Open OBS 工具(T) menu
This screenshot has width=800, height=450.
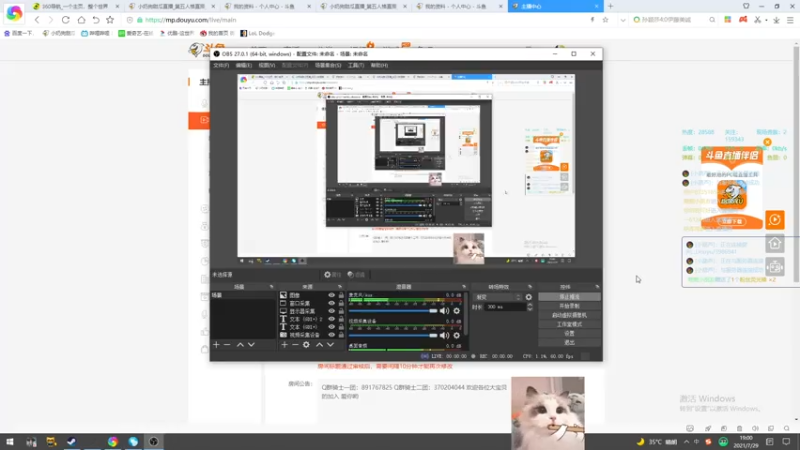click(x=356, y=65)
